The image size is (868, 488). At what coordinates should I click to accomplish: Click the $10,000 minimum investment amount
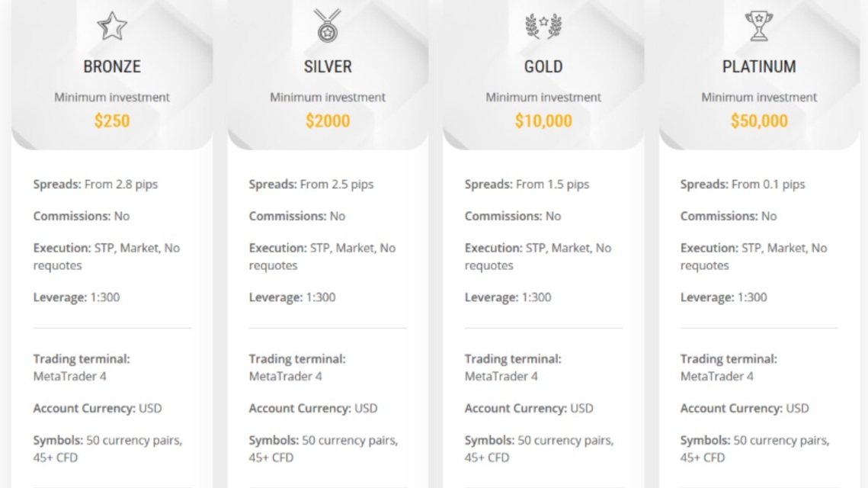click(x=543, y=120)
